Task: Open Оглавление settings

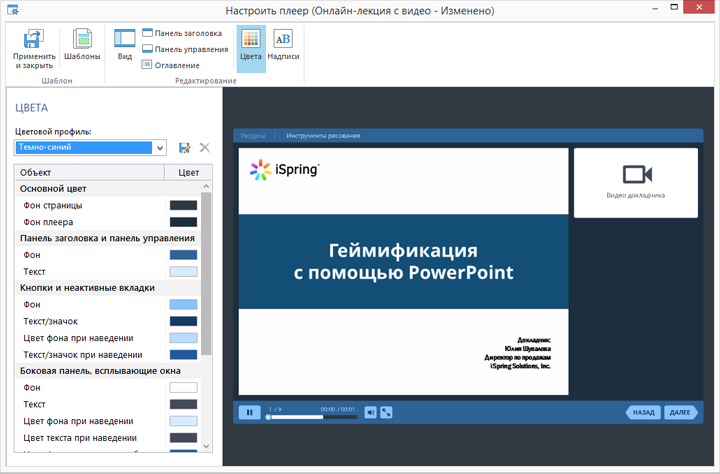Action: tap(170, 65)
